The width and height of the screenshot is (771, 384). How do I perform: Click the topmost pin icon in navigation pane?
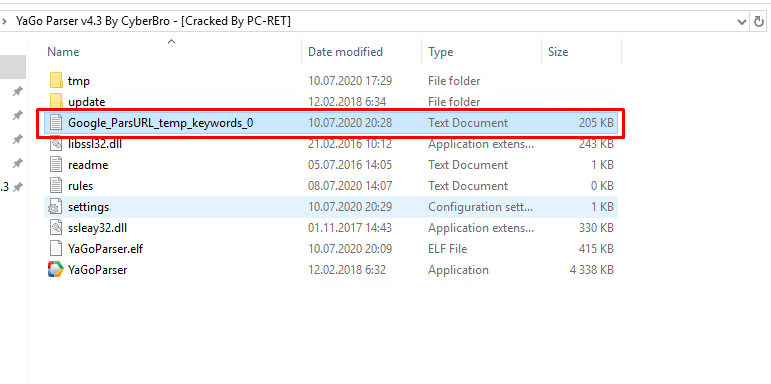click(18, 91)
